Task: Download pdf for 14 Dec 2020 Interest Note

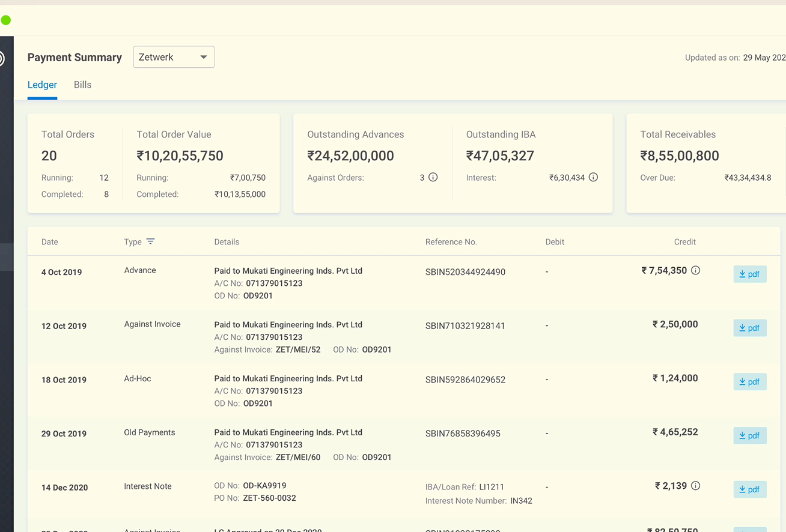Action: [749, 489]
